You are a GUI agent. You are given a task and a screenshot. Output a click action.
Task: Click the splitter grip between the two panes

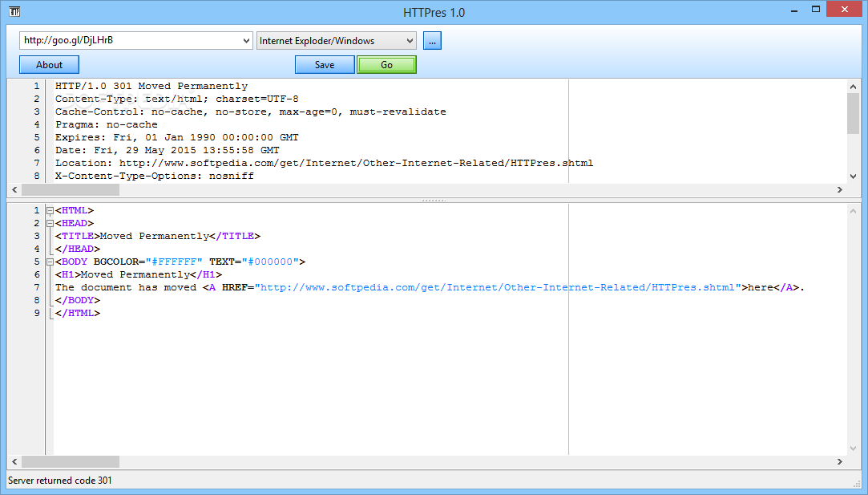click(x=434, y=200)
